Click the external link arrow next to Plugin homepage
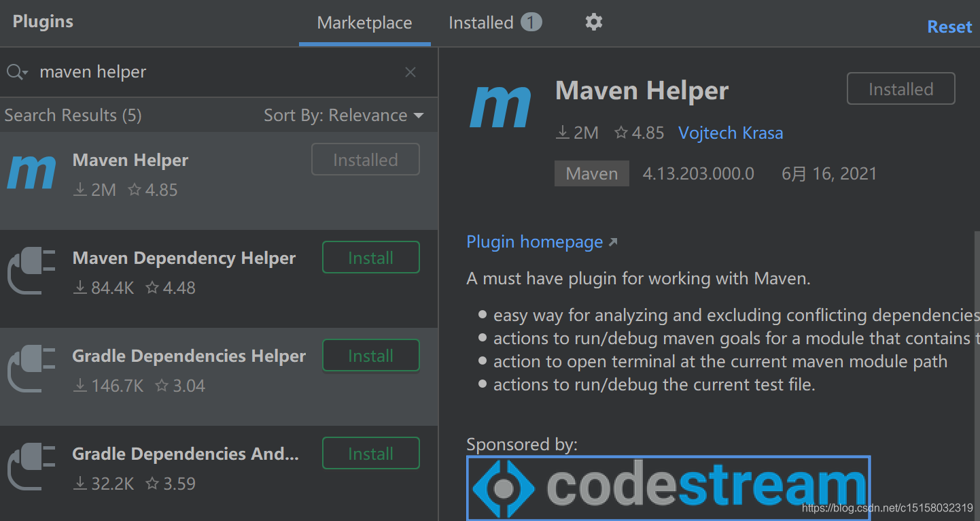 point(612,242)
